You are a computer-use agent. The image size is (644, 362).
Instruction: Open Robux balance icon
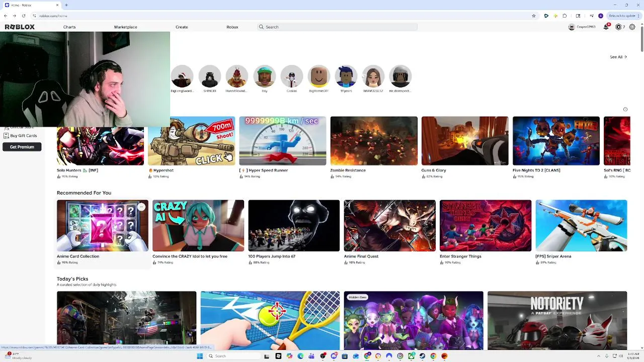point(619,27)
